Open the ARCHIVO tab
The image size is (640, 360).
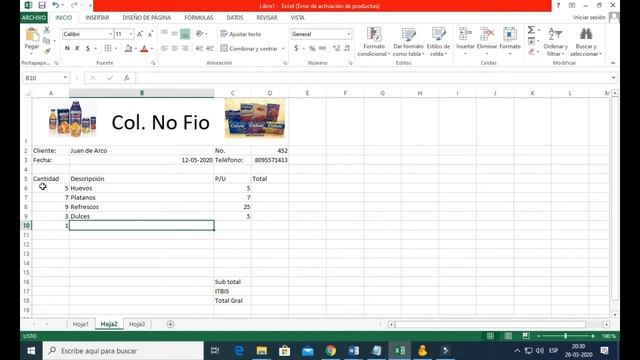[x=34, y=18]
